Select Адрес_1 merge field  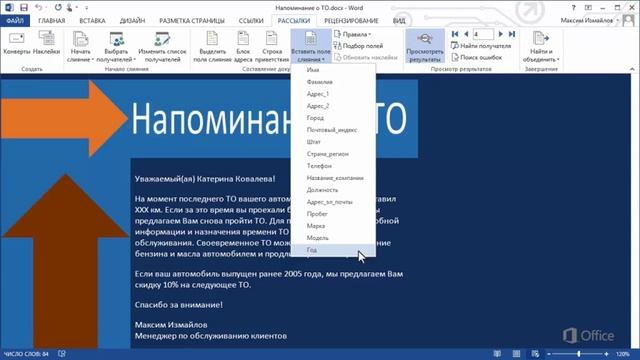pos(333,94)
